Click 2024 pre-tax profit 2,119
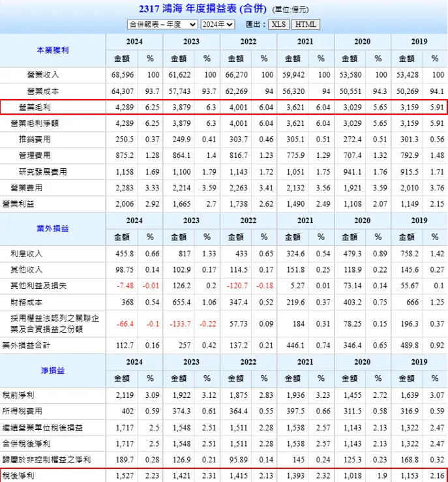 point(125,395)
